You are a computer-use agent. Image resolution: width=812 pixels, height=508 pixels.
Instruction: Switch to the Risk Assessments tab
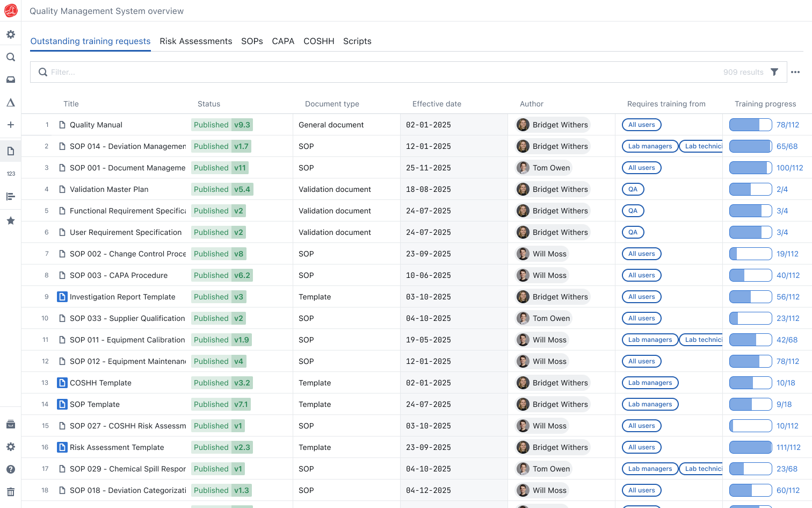click(195, 41)
